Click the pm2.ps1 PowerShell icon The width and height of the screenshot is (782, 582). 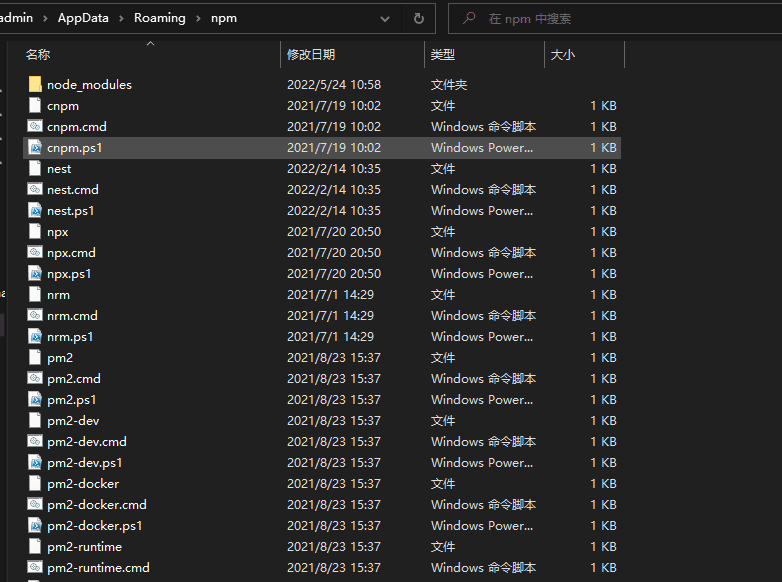(35, 399)
